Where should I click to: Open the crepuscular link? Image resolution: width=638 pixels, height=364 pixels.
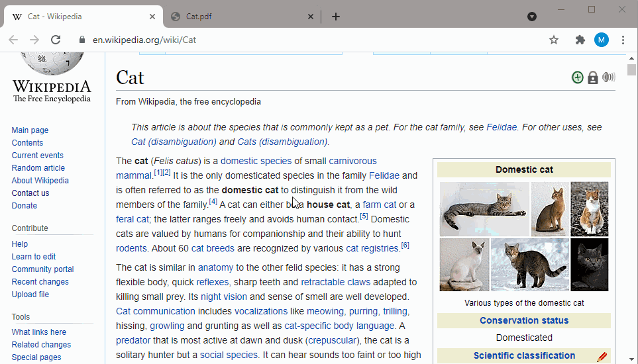click(x=333, y=340)
